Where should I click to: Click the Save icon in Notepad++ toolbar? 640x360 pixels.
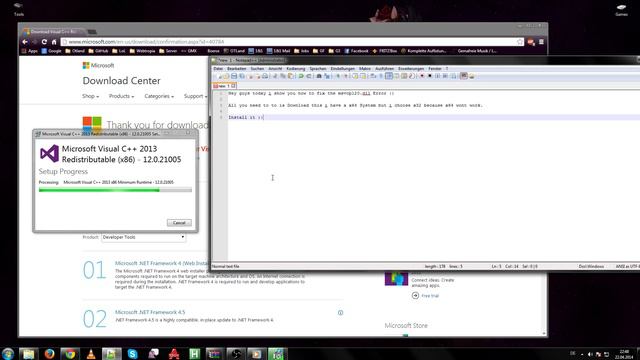(x=234, y=76)
